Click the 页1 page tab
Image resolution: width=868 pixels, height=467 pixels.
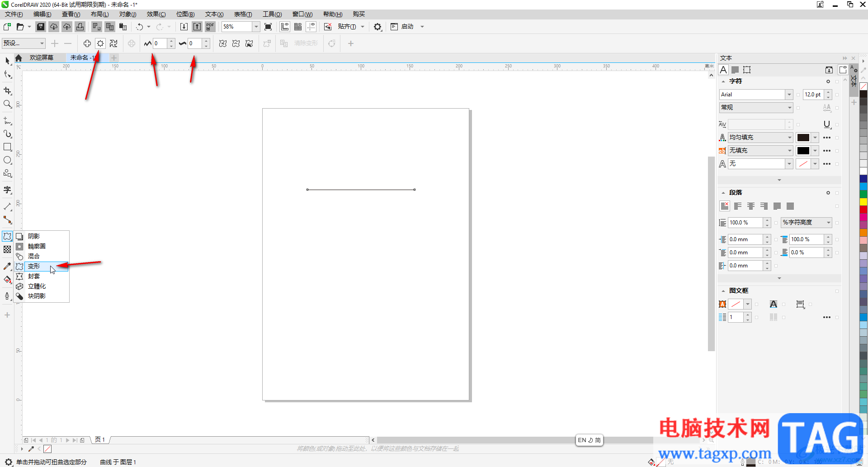[100, 440]
